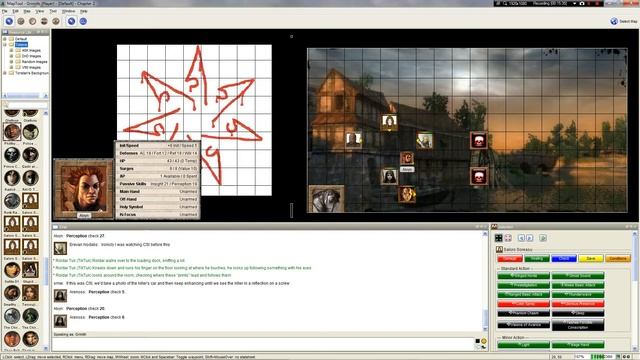Image resolution: width=640 pixels, height=360 pixels.
Task: Click the fifth round toolbar tool icon
Action: coord(56,21)
